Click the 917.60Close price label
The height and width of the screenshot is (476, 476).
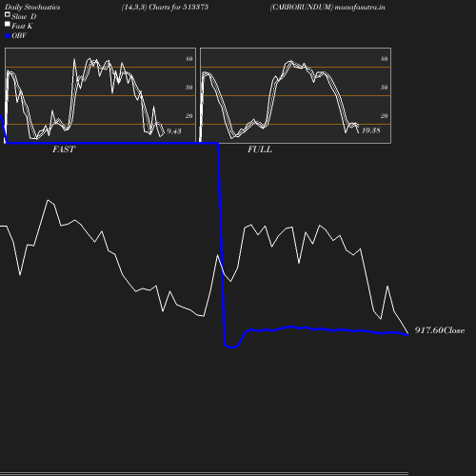tap(440, 330)
